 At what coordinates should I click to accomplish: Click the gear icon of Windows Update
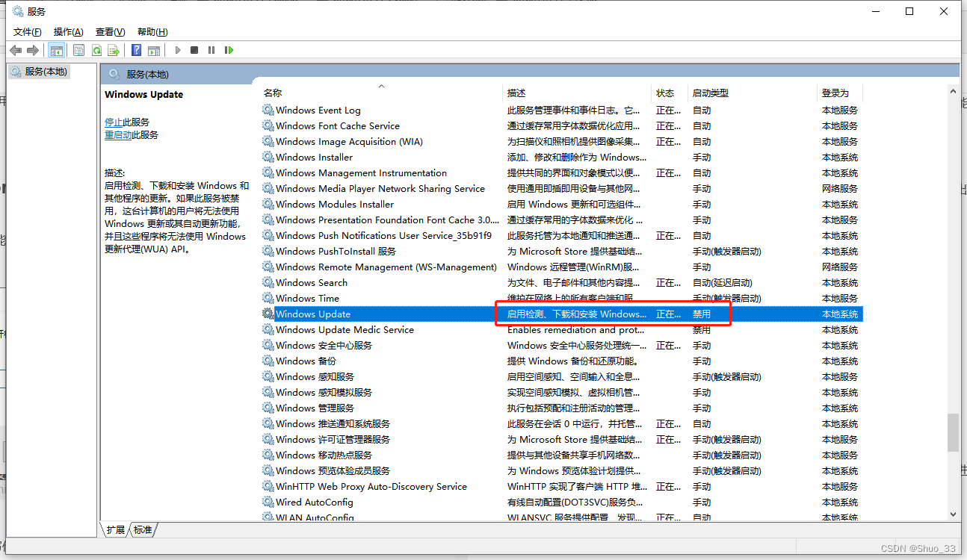[268, 314]
